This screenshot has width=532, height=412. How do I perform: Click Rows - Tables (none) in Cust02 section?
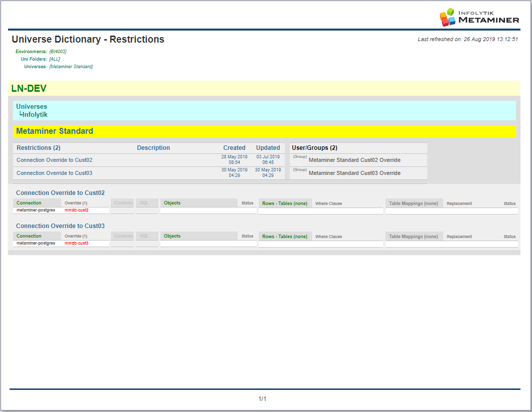[x=285, y=203]
